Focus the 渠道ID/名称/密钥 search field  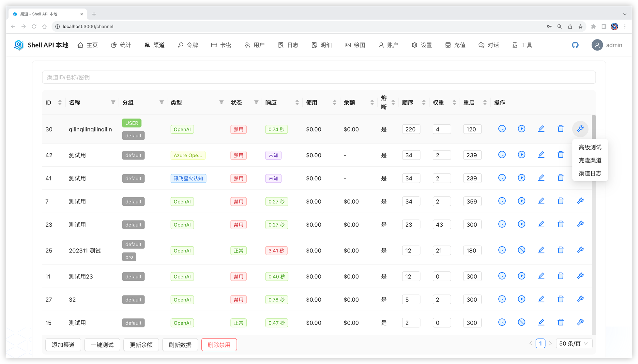319,77
